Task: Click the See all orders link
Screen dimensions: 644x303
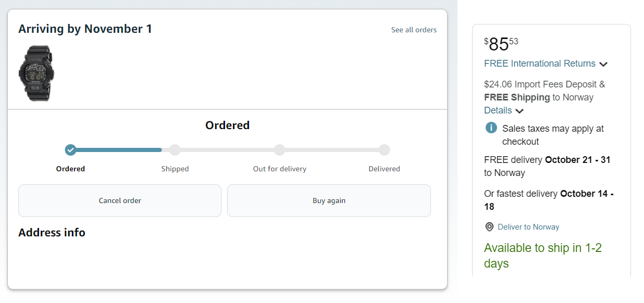Action: point(414,30)
